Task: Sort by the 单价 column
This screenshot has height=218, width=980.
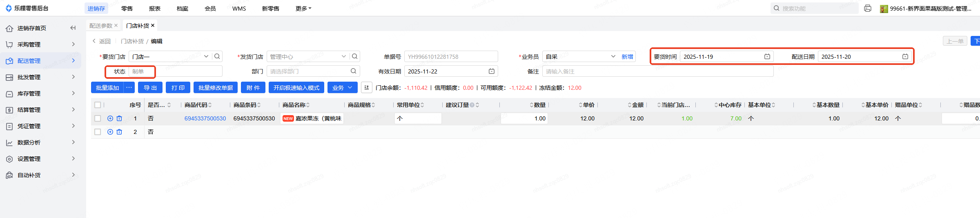Action: click(581, 105)
